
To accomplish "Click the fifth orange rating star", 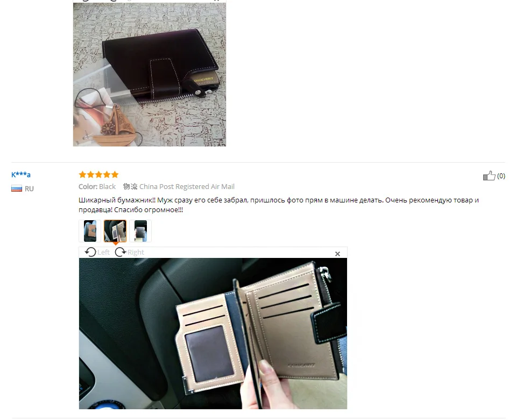I will (x=115, y=175).
